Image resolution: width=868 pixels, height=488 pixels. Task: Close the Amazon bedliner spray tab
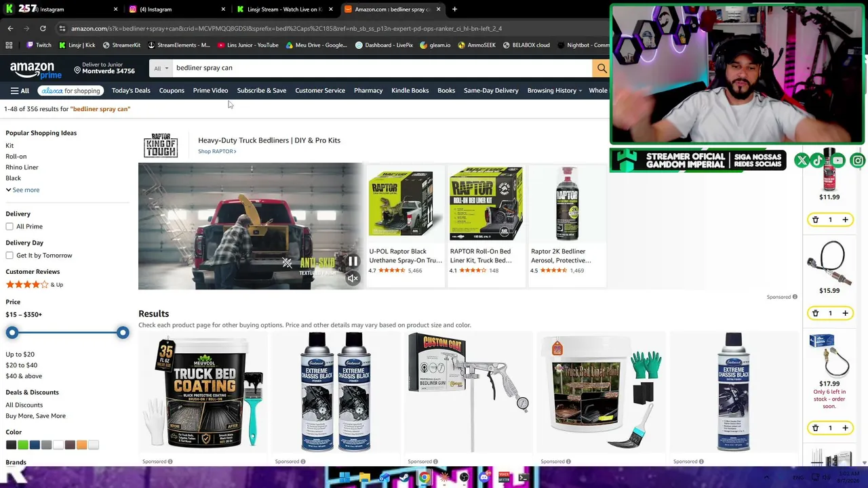point(438,9)
